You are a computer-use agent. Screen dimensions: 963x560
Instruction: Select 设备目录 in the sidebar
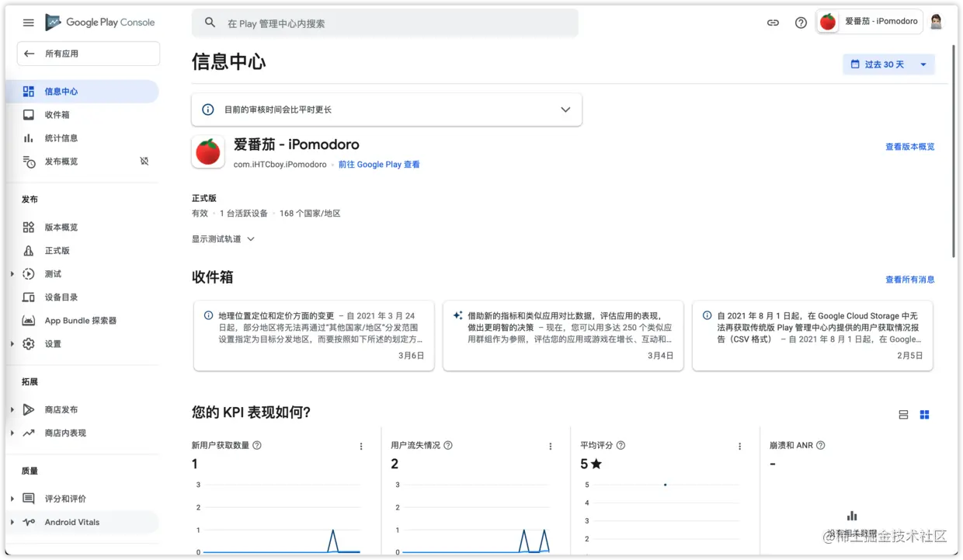pos(83,297)
